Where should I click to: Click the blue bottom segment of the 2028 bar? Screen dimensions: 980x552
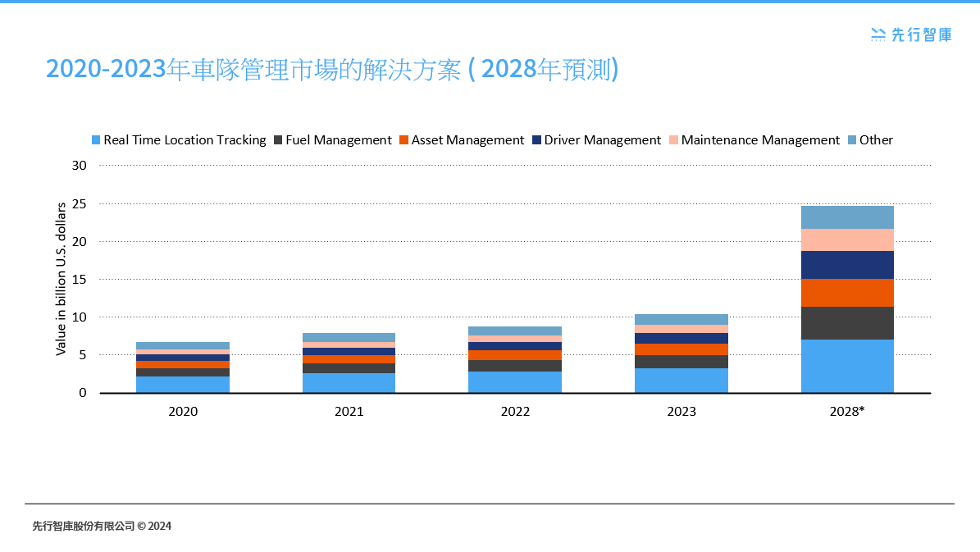pos(846,365)
